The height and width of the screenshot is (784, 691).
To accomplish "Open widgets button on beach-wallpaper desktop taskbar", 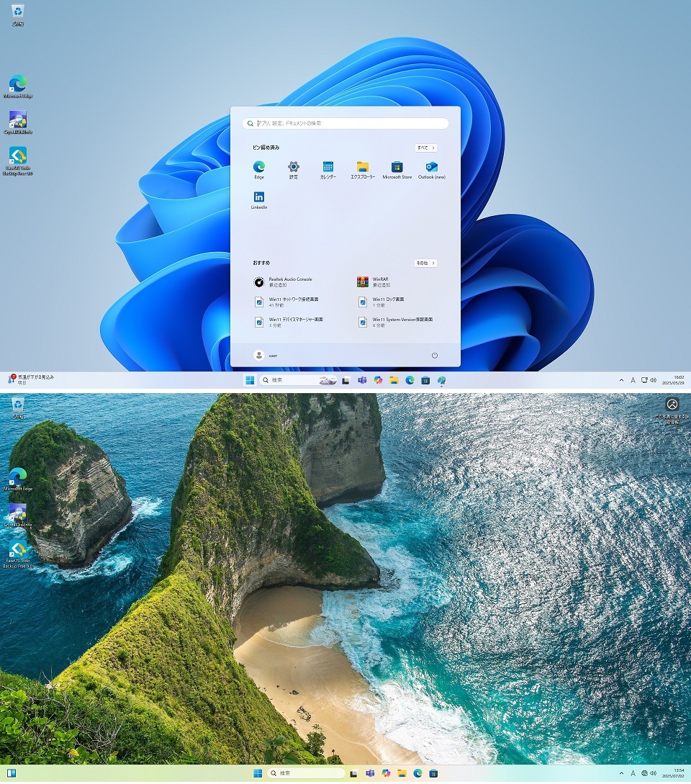I will click(12, 773).
